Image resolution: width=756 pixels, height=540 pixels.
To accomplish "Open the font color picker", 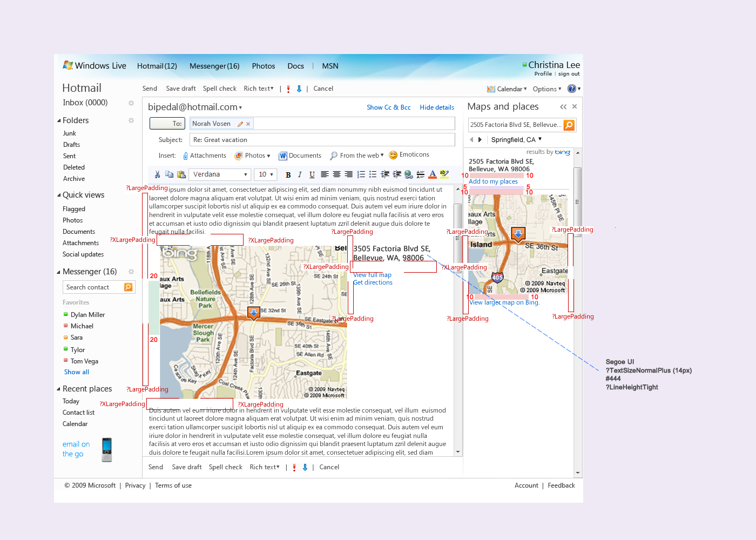I will tap(433, 174).
